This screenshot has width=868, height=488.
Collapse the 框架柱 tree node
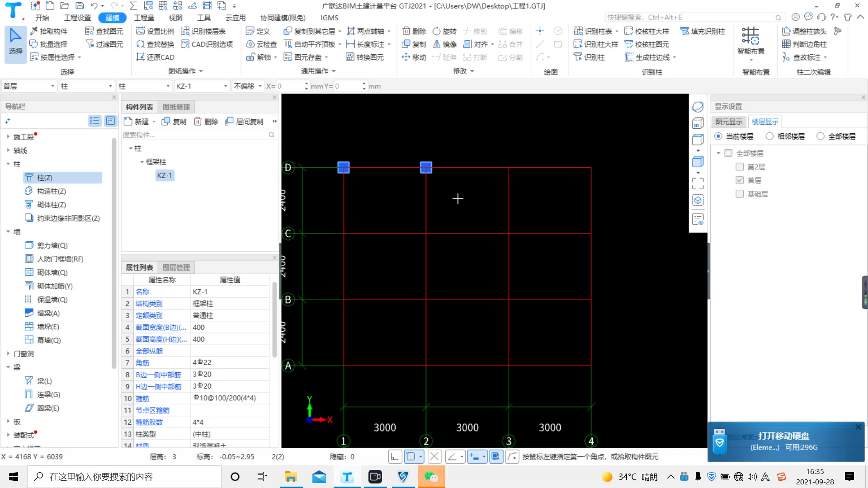[142, 162]
